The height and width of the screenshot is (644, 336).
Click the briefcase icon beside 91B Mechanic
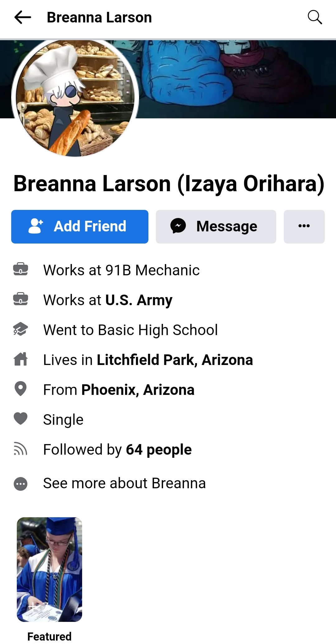(x=21, y=270)
